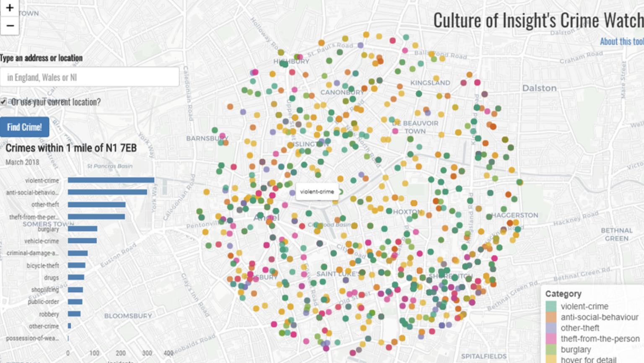Open the About this tool link
Screen dimensions: 644x363
pyautogui.click(x=621, y=41)
